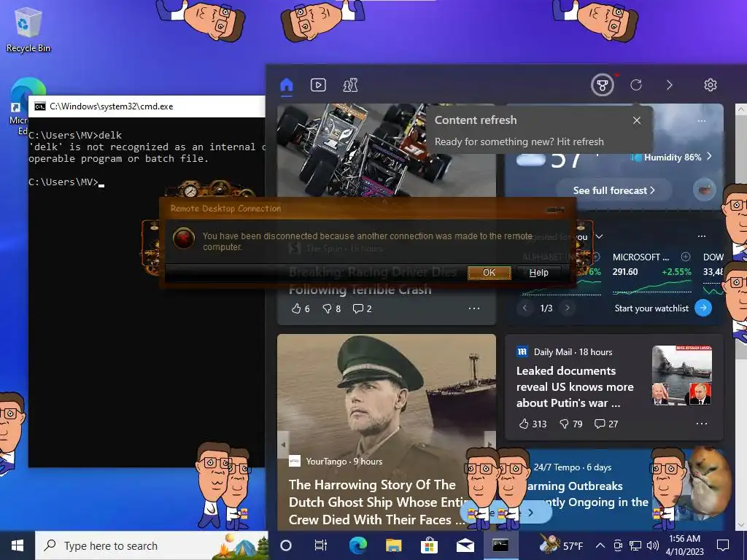The image size is (747, 560).
Task: Open comments on Daily Mail story
Action: [x=606, y=424]
